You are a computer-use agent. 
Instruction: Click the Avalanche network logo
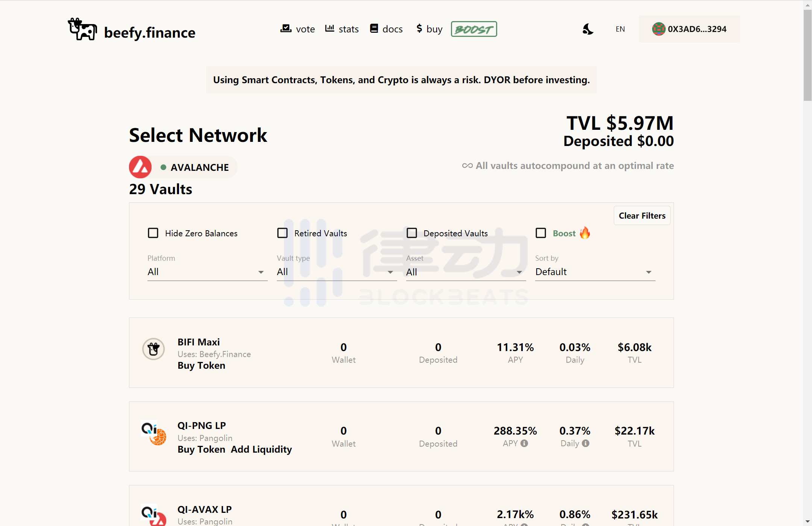(x=140, y=167)
